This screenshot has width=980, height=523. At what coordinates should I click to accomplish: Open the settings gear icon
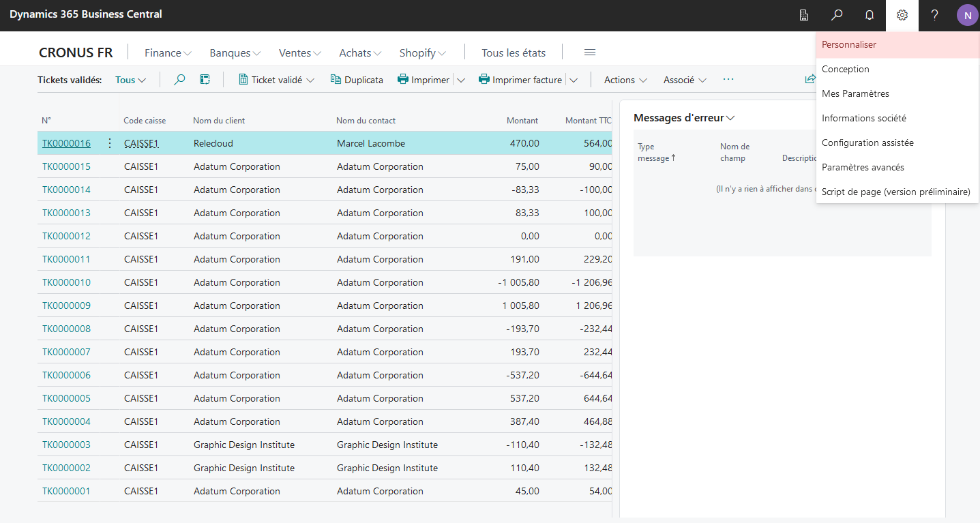(902, 15)
